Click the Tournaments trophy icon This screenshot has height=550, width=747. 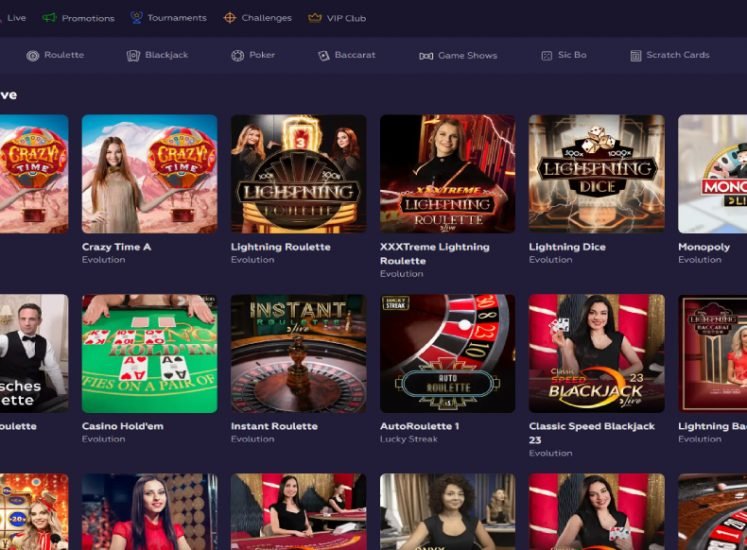[136, 17]
